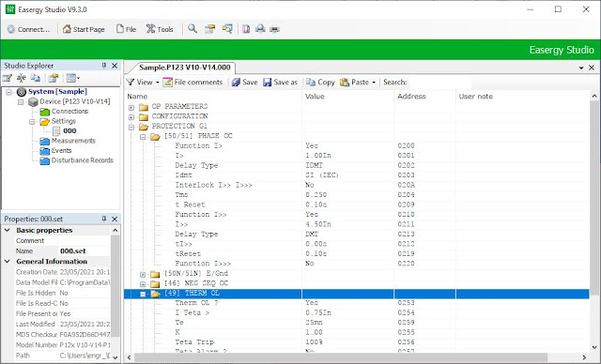Switch to Sample.P123 V10-V14.000 tab

click(x=185, y=68)
